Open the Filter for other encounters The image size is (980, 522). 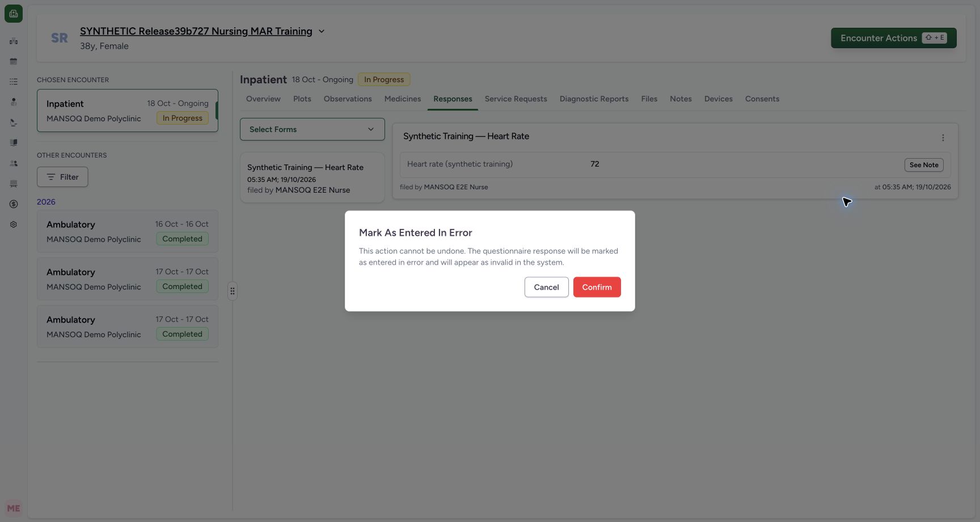62,177
